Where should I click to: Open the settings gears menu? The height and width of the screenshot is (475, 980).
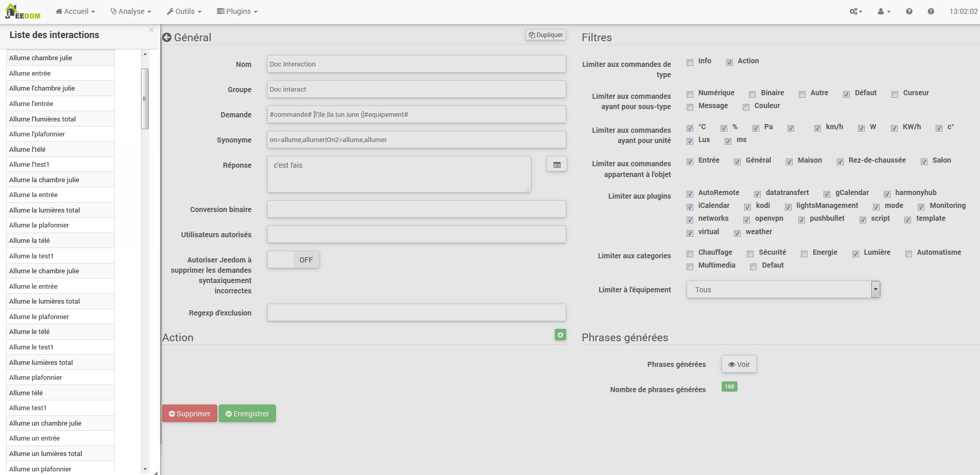[855, 11]
